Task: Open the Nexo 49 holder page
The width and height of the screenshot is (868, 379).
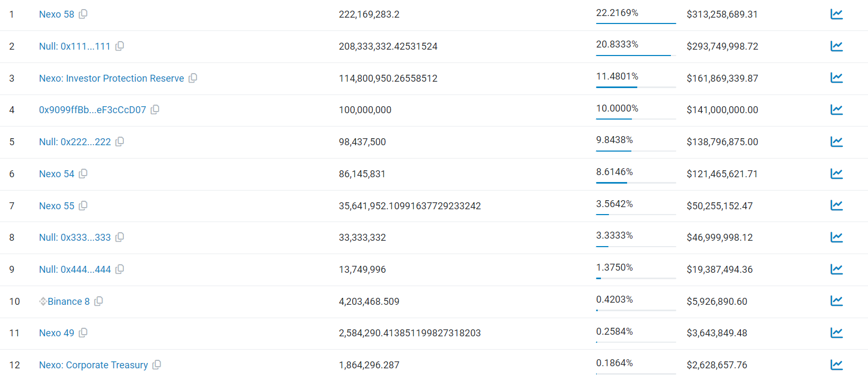Action: (57, 333)
